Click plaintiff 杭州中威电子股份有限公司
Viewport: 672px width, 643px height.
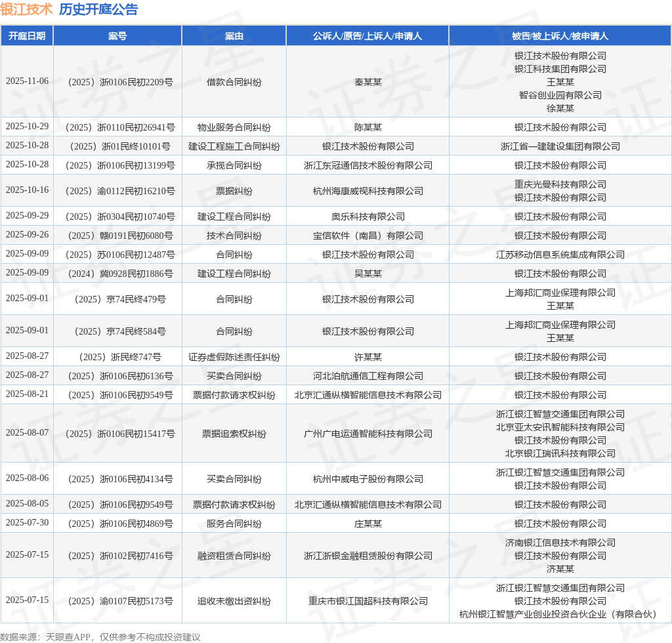[x=368, y=480]
